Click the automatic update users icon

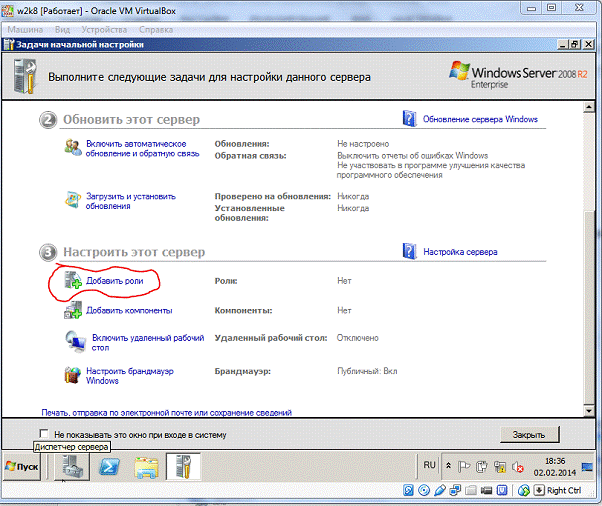pyautogui.click(x=73, y=148)
